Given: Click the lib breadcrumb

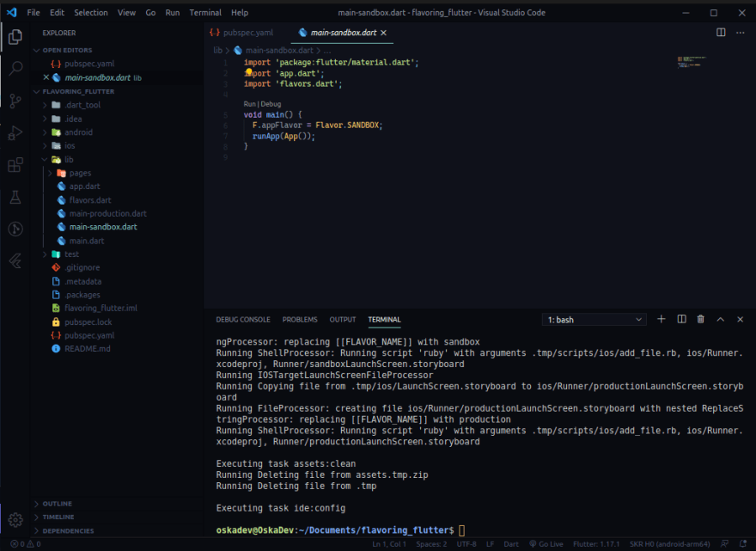Looking at the screenshot, I should (217, 50).
